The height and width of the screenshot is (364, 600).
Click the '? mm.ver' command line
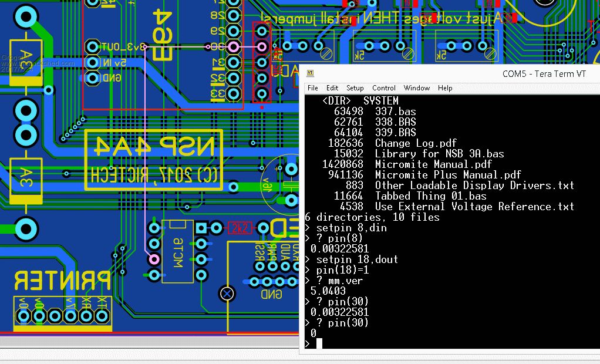click(x=340, y=280)
